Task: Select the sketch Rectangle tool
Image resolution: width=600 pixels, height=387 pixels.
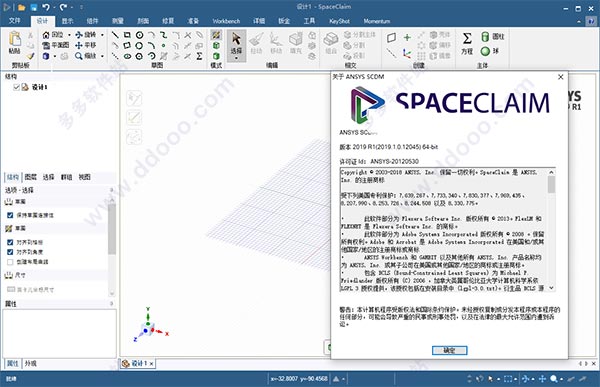Action: click(x=127, y=35)
